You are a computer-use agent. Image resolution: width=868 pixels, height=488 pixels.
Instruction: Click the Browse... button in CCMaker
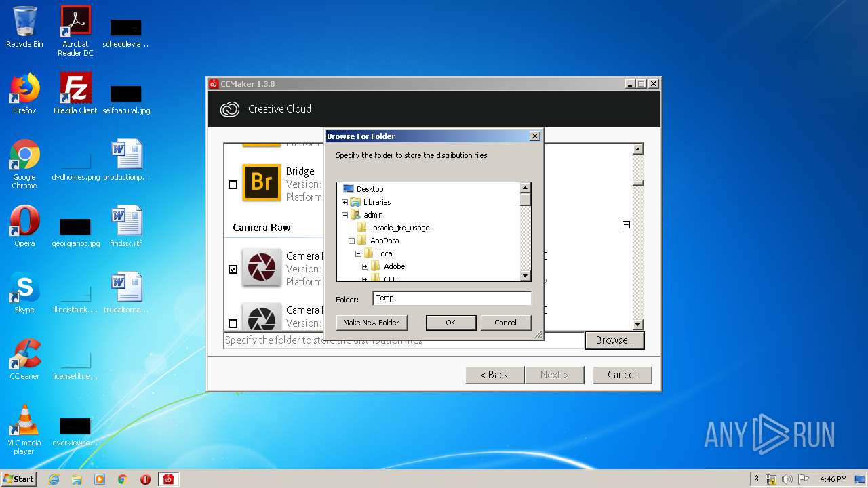(x=614, y=340)
